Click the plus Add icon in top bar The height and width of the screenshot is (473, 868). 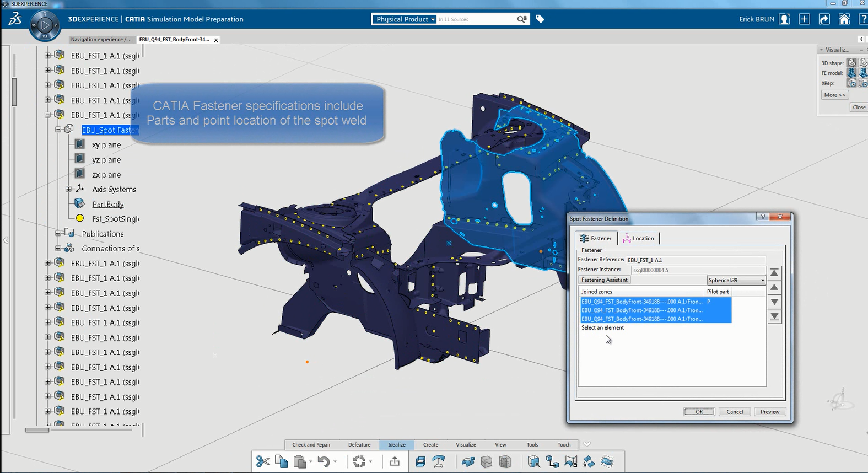[x=804, y=19]
